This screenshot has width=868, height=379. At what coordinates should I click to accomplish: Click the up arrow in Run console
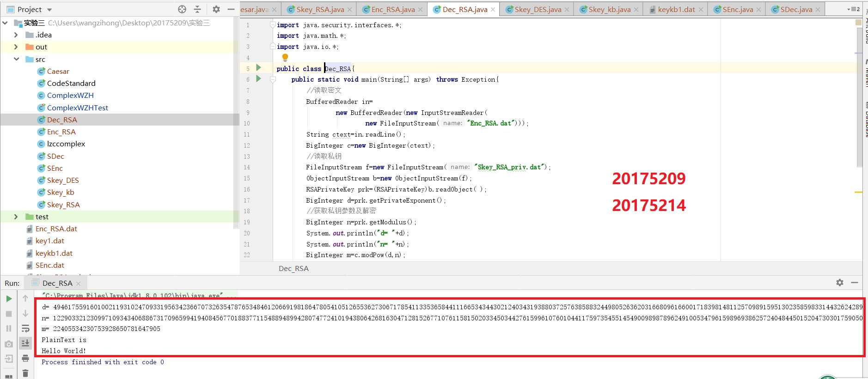pyautogui.click(x=25, y=299)
